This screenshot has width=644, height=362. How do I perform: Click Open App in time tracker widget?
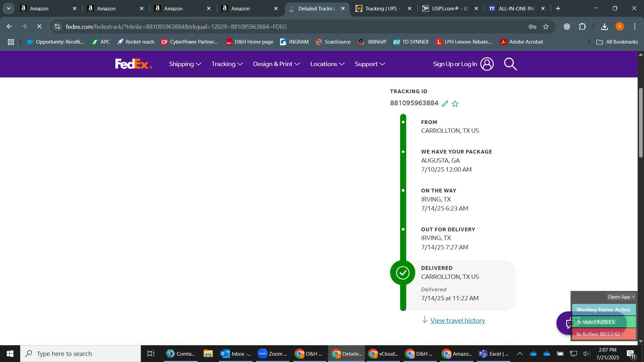pyautogui.click(x=621, y=297)
